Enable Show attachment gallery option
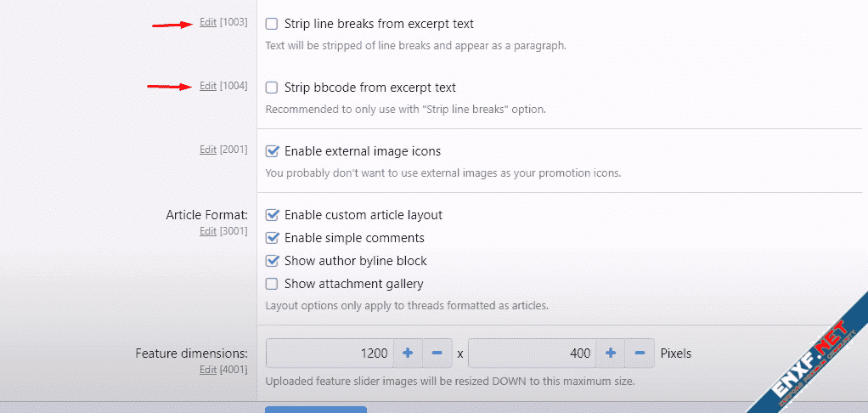This screenshot has width=868, height=413. [x=272, y=284]
